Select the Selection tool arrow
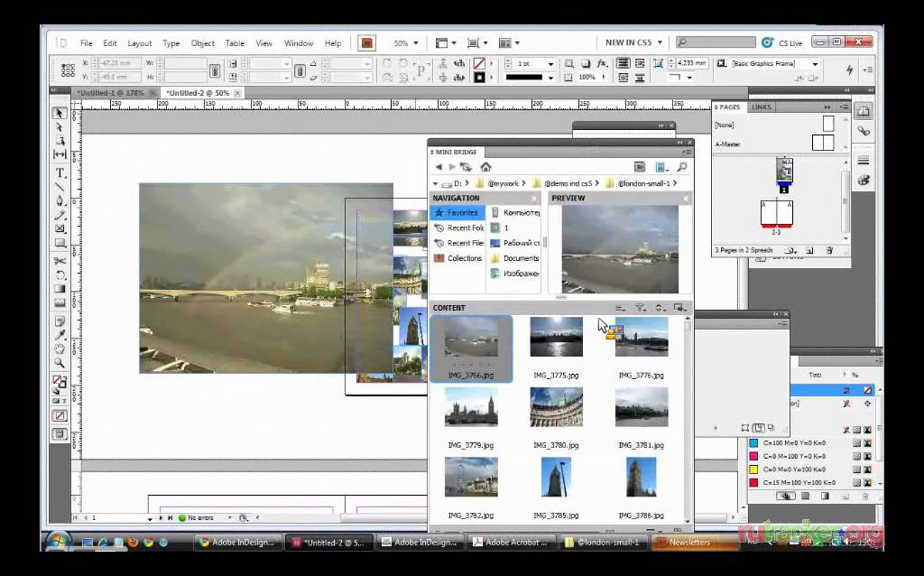Screen dimensions: 924x576 click(x=60, y=113)
